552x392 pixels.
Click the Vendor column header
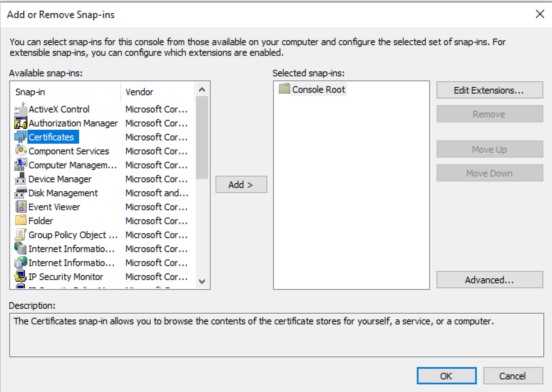(158, 92)
